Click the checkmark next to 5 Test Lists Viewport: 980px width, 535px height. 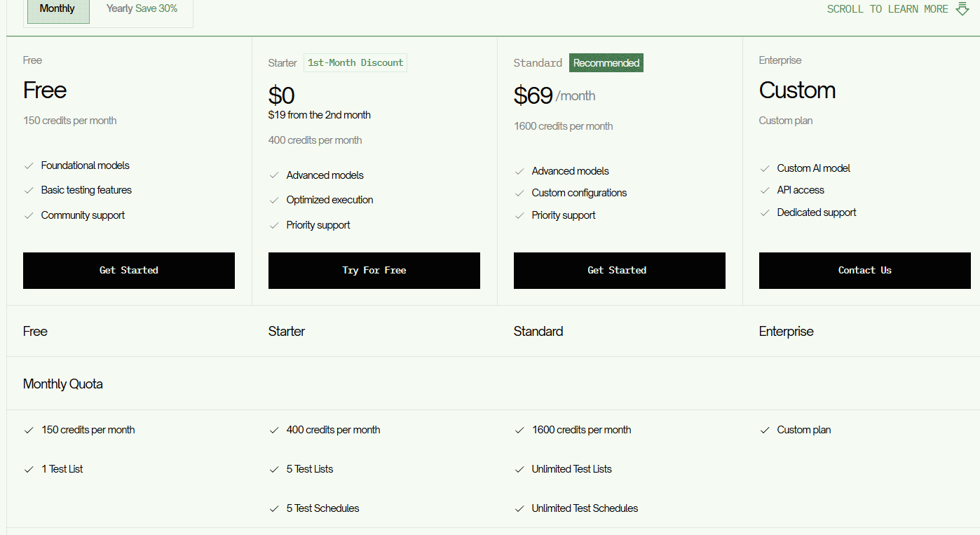pos(273,468)
